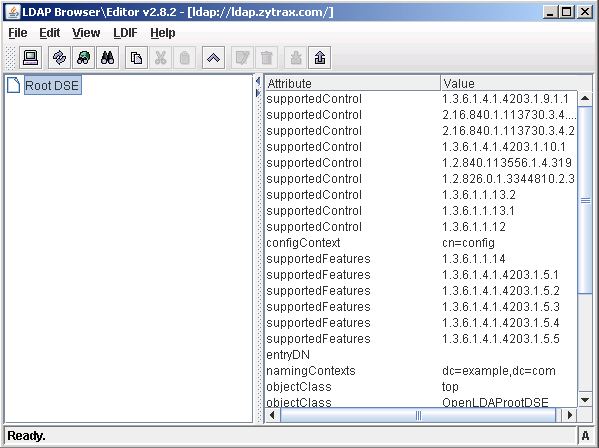Click the vertical scrollbar down arrow

click(585, 400)
